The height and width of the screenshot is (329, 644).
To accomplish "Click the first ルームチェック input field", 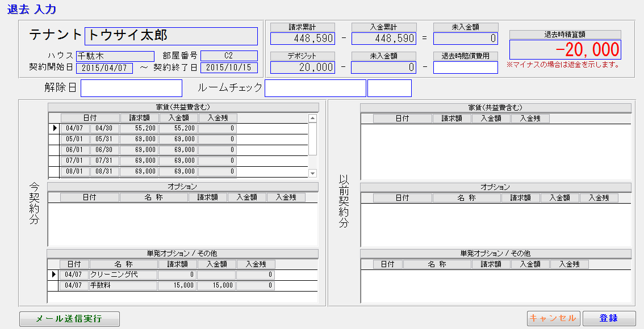I will pos(315,88).
